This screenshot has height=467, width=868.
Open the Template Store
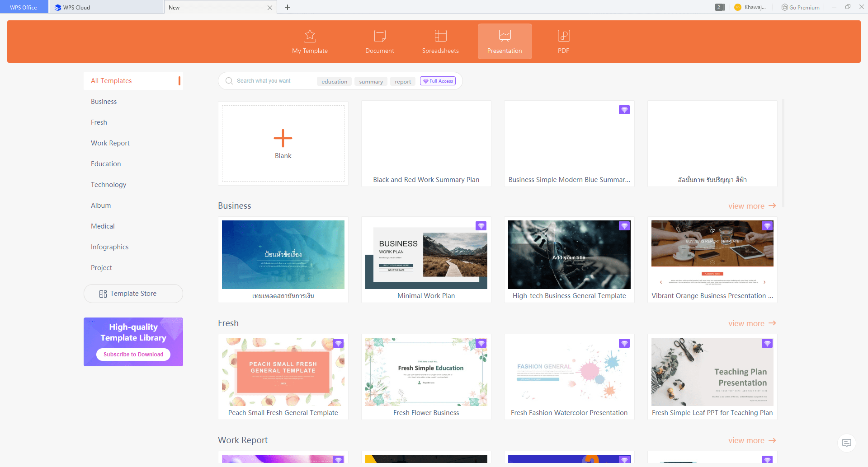(x=133, y=293)
